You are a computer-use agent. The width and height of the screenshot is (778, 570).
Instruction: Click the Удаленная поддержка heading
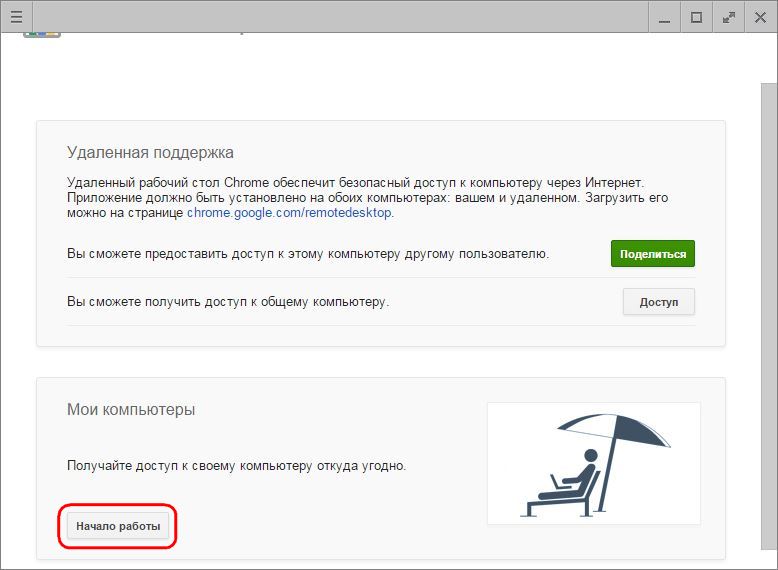click(x=150, y=152)
